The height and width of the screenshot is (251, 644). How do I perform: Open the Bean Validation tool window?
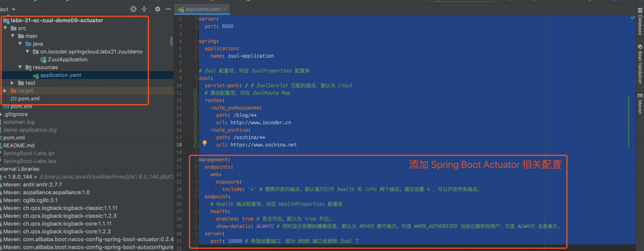[x=639, y=64]
